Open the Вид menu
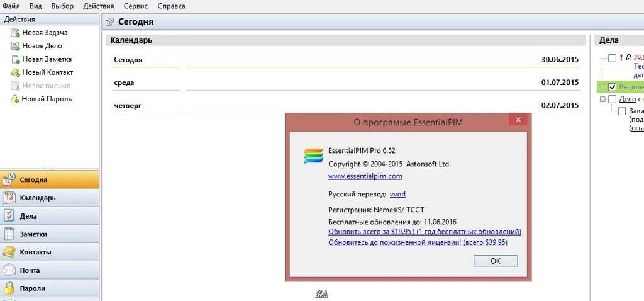Screen dimensions: 644x301 (36, 6)
